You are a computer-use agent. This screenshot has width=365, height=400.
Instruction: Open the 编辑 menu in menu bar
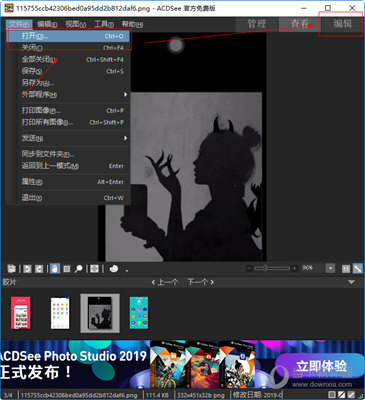(47, 24)
